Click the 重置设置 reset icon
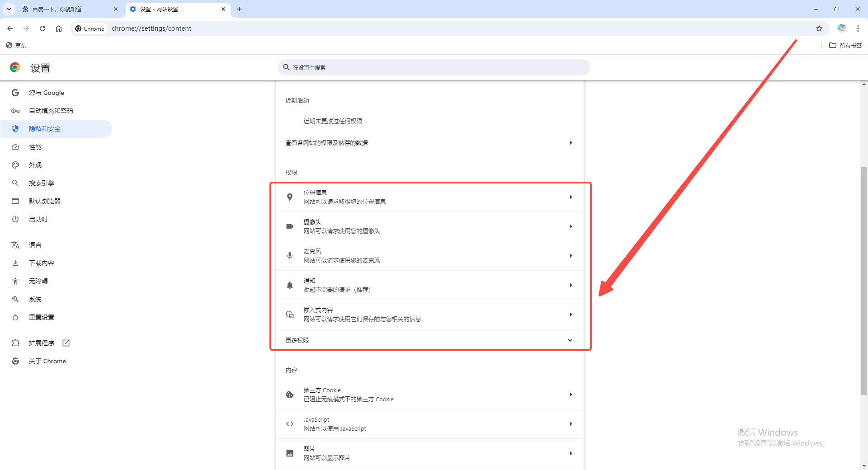868x470 pixels. [15, 317]
